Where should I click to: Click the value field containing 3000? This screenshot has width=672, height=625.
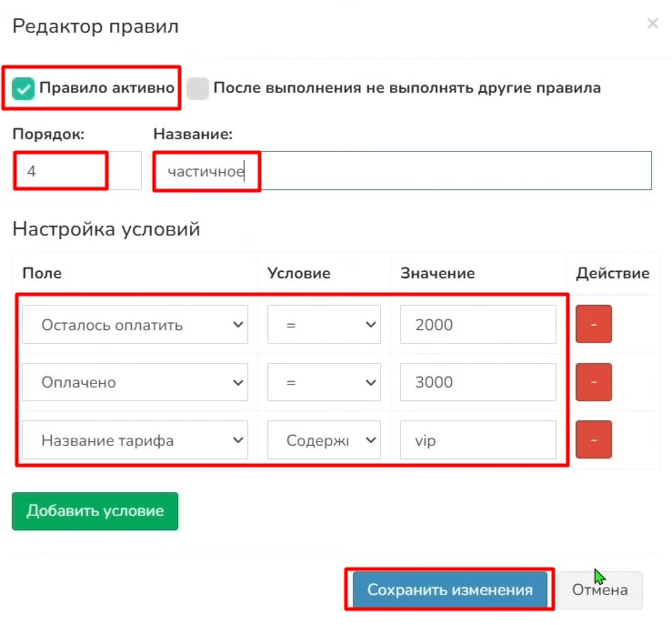[477, 383]
